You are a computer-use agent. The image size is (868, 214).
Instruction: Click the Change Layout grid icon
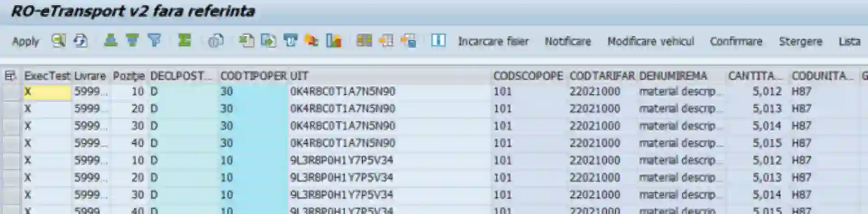click(x=364, y=41)
